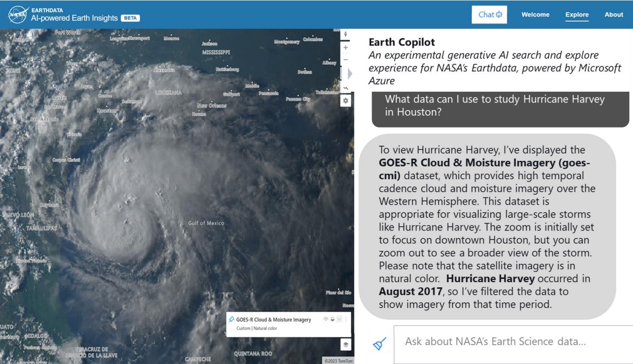
Task: Click the 'Fort Worth' label on the map
Action: pos(68,32)
